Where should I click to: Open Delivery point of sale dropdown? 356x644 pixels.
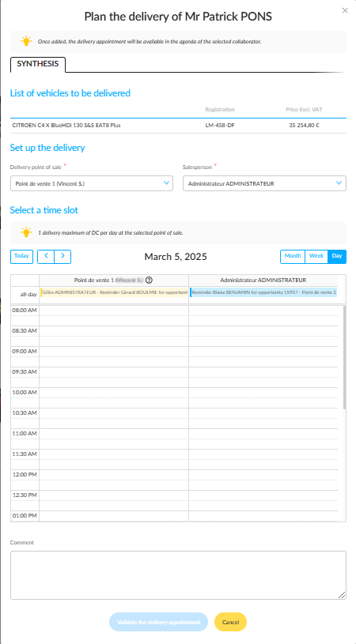point(91,183)
